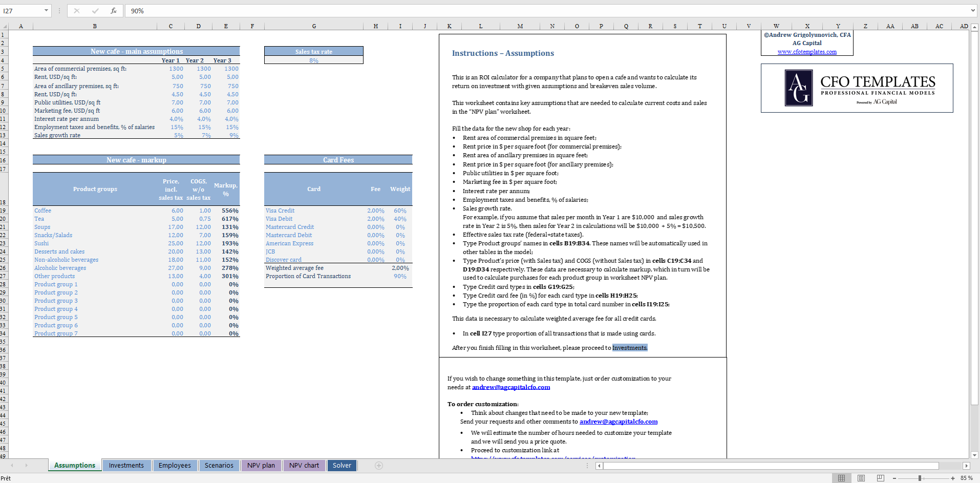Image resolution: width=980 pixels, height=483 pixels.
Task: Click the horizontal scrollbar left arrow
Action: pos(599,466)
